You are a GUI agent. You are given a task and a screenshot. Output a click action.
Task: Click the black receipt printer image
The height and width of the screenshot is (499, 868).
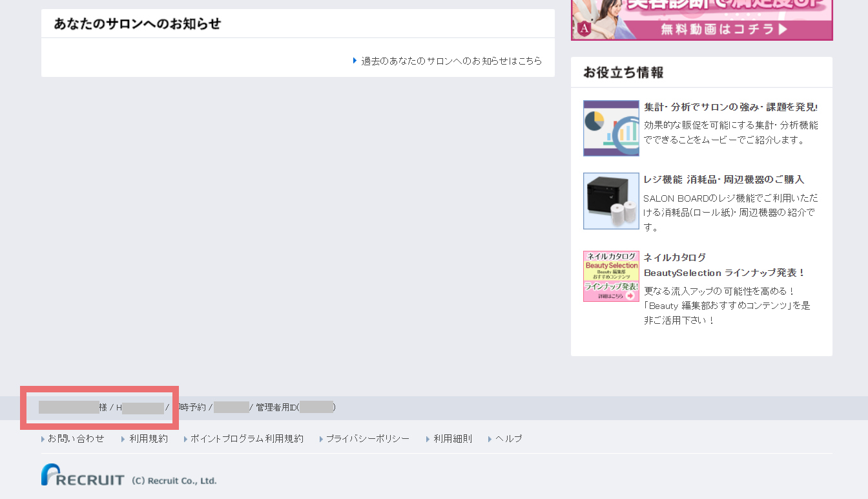click(x=611, y=201)
